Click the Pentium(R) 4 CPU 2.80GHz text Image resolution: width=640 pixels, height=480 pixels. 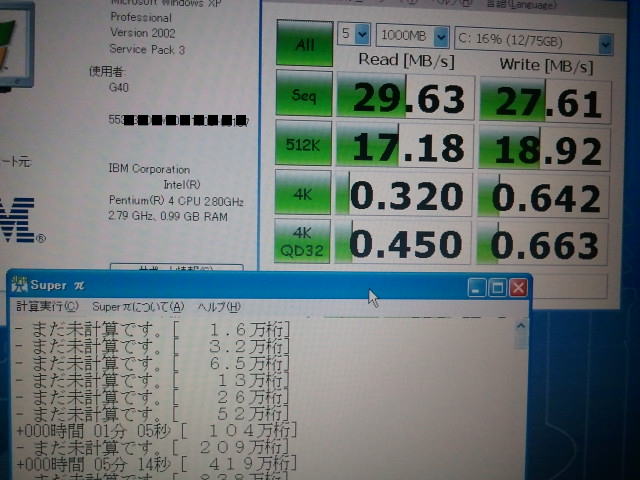(x=176, y=200)
